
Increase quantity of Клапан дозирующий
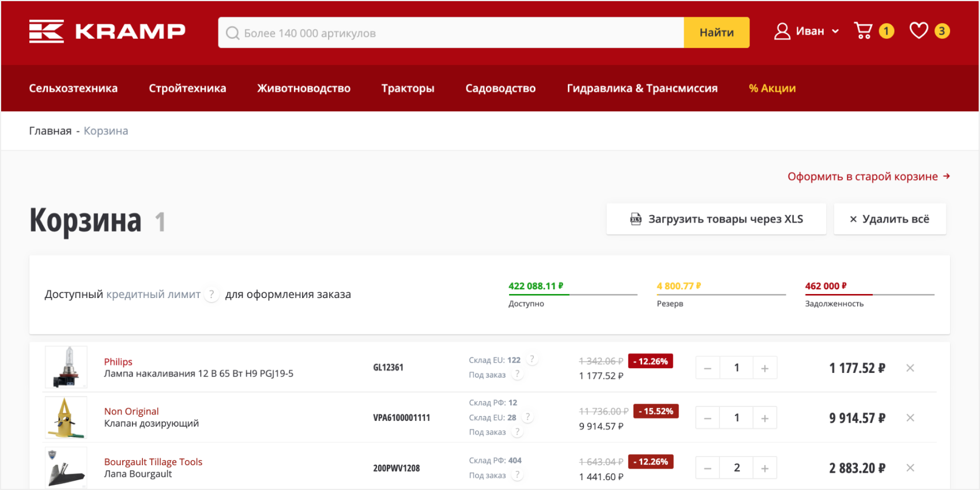(765, 418)
